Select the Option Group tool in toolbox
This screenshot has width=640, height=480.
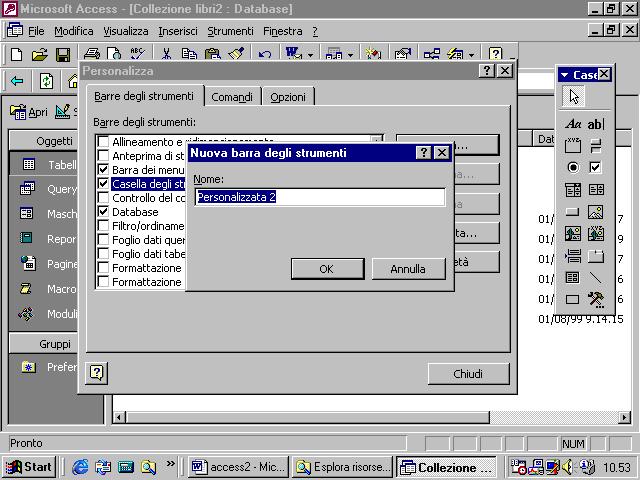(x=573, y=145)
